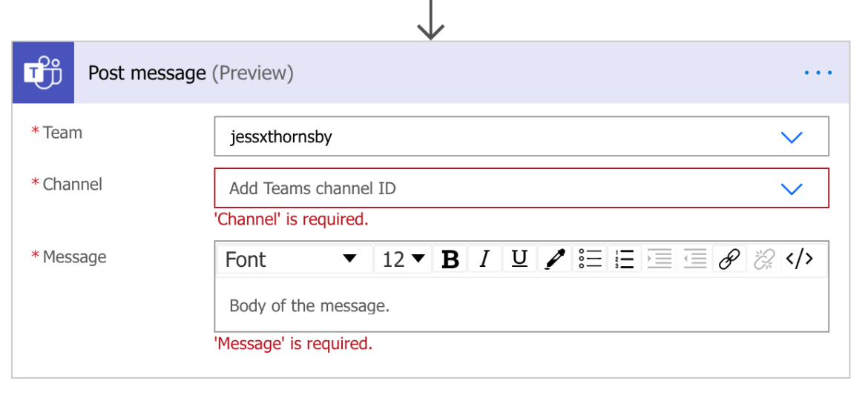The height and width of the screenshot is (401, 868).
Task: Open the Font family dropdown
Action: click(293, 259)
